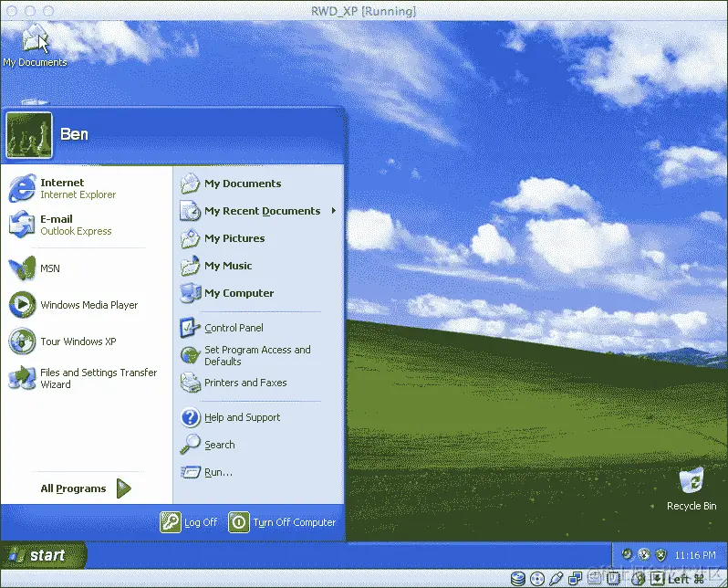Click the Search magnifier entry
The image size is (728, 588).
208,445
